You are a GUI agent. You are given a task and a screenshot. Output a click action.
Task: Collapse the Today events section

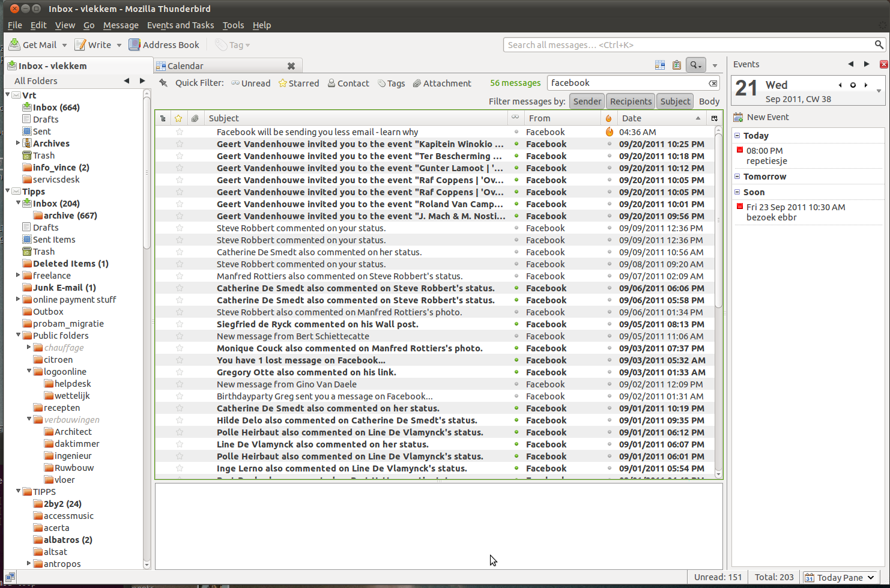pyautogui.click(x=737, y=136)
